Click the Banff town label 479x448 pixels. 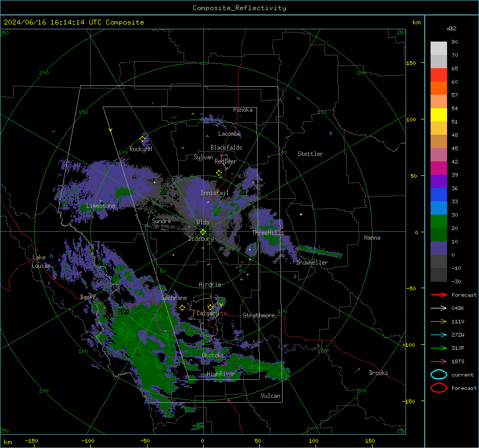pyautogui.click(x=88, y=297)
